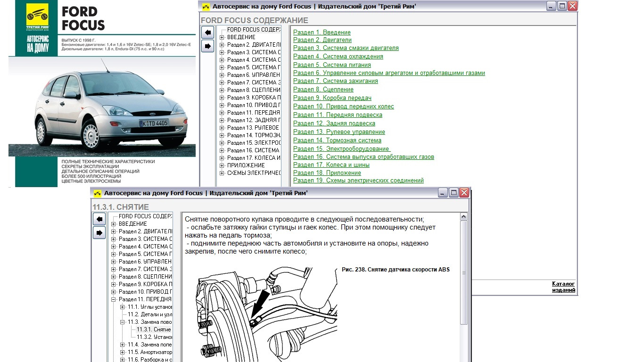Viewport: 644px width, 362px height.
Task: Open link Раздел 1. Введение
Action: click(322, 33)
